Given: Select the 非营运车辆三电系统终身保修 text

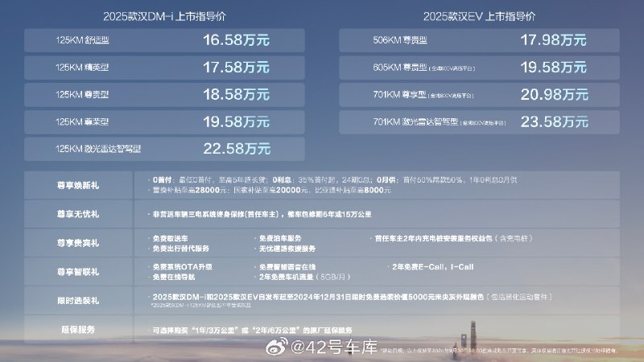Looking at the screenshot, I should click(x=262, y=214).
